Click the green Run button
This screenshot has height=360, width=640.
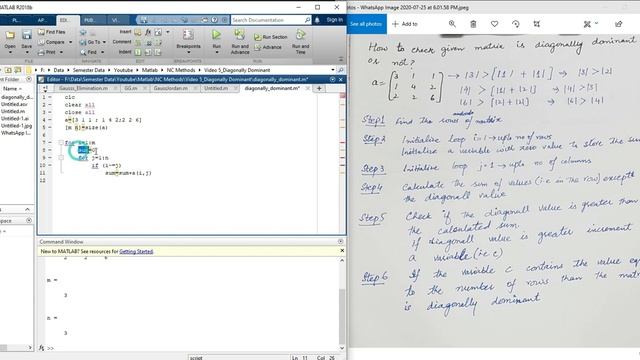[x=216, y=35]
